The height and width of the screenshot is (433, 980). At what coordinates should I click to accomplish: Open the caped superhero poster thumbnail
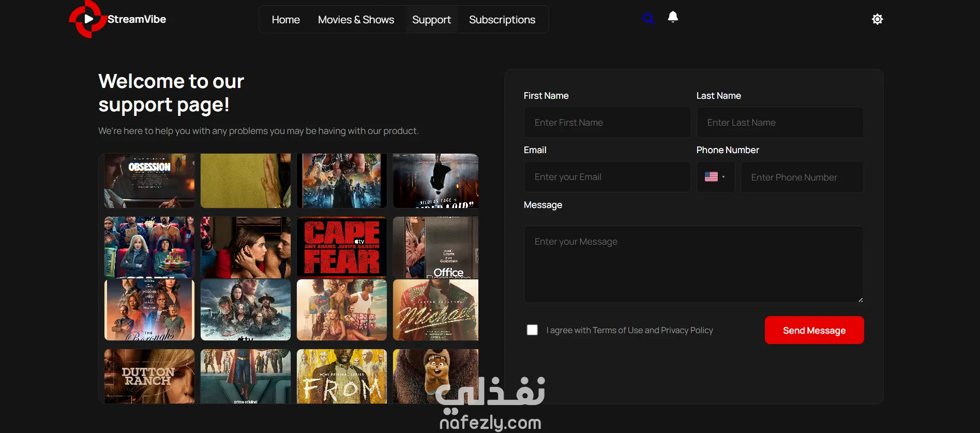tap(246, 376)
